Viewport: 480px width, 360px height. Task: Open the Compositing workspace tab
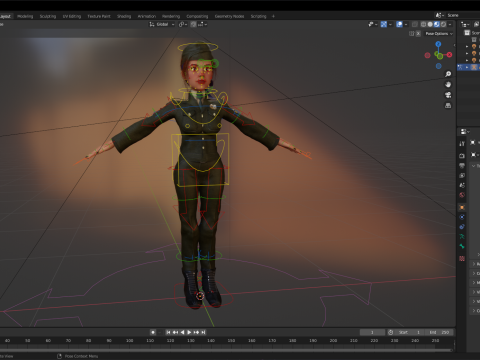pyautogui.click(x=197, y=16)
